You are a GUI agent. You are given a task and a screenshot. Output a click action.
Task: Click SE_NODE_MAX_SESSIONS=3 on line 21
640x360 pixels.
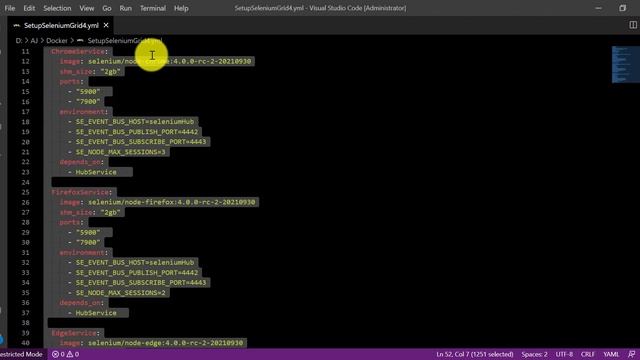pyautogui.click(x=120, y=152)
